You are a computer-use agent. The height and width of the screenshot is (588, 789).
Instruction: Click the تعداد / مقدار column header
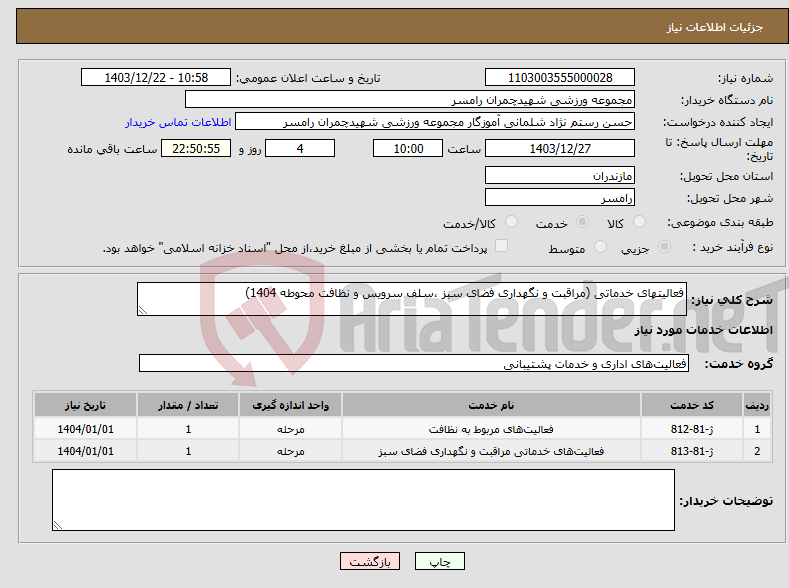[x=188, y=405]
